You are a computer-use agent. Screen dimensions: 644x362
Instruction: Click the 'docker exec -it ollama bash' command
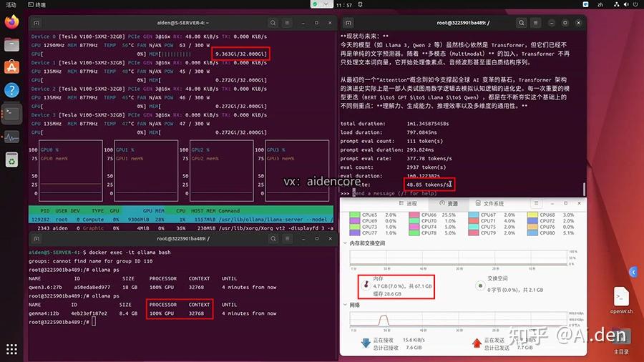130,253
